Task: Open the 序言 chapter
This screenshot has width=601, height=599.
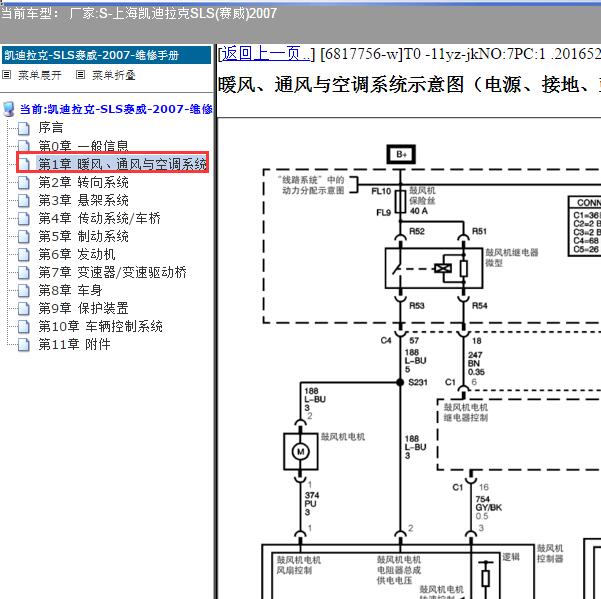Action: pos(51,127)
